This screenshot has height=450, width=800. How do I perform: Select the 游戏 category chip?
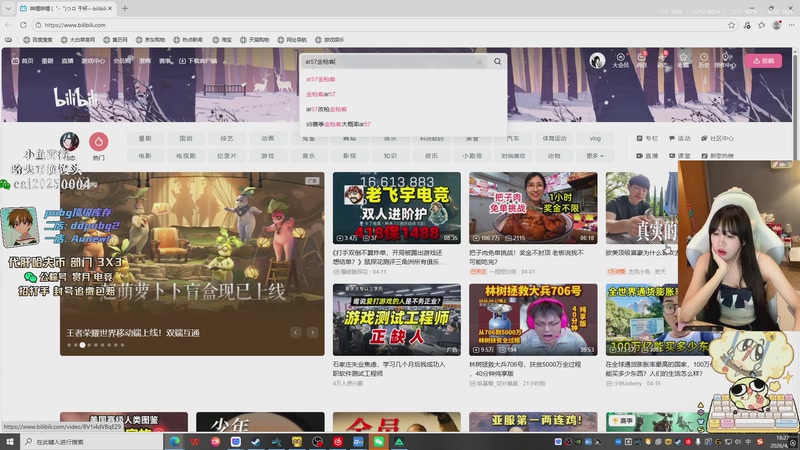(268, 156)
